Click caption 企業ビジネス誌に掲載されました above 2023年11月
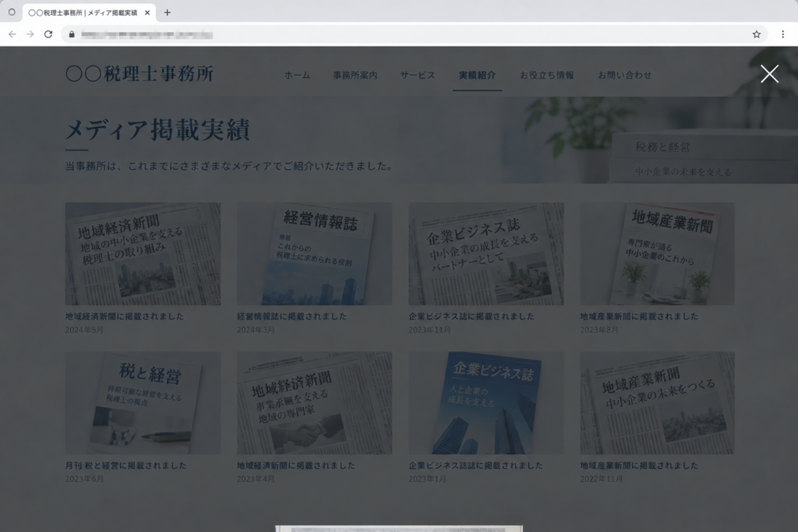Viewport: 798px width, 532px height. tap(471, 316)
